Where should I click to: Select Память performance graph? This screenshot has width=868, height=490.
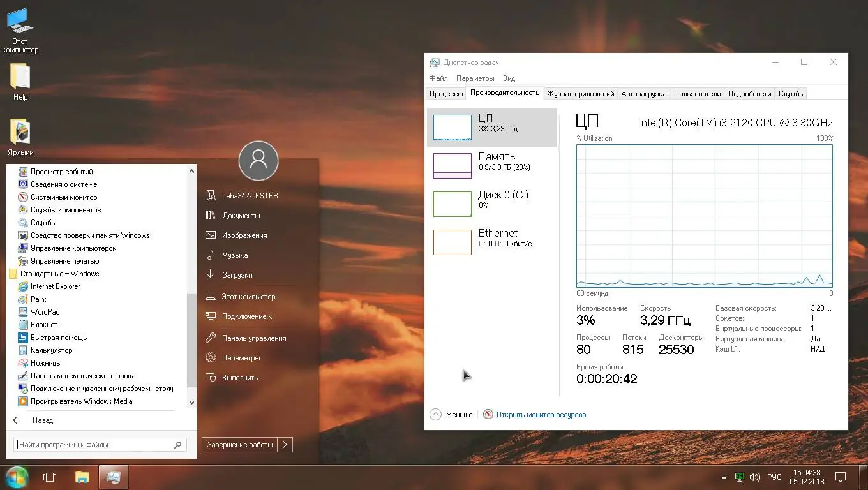pyautogui.click(x=492, y=166)
